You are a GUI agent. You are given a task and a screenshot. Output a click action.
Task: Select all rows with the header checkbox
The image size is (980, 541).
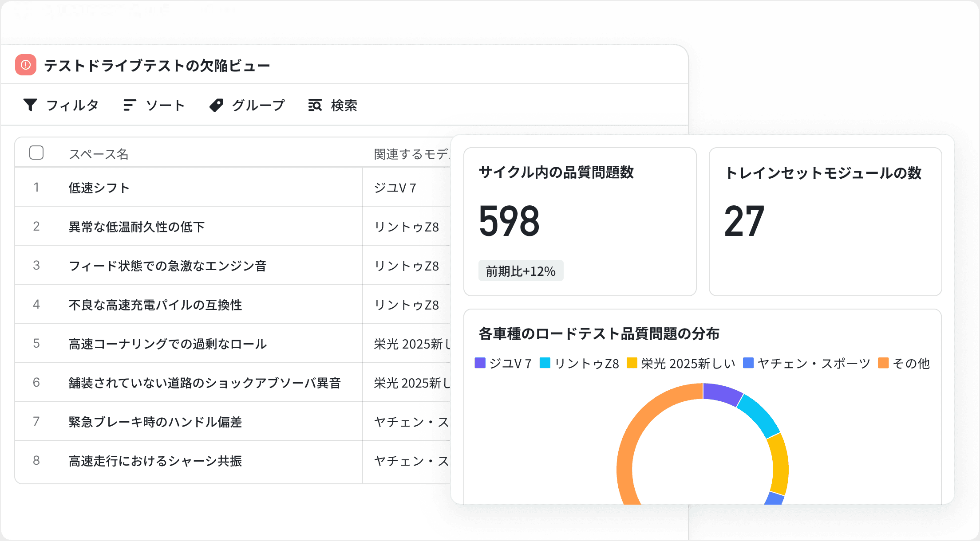click(x=37, y=153)
